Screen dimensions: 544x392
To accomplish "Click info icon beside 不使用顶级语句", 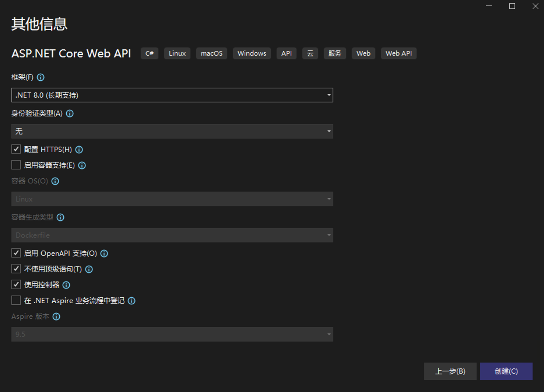I will click(89, 269).
